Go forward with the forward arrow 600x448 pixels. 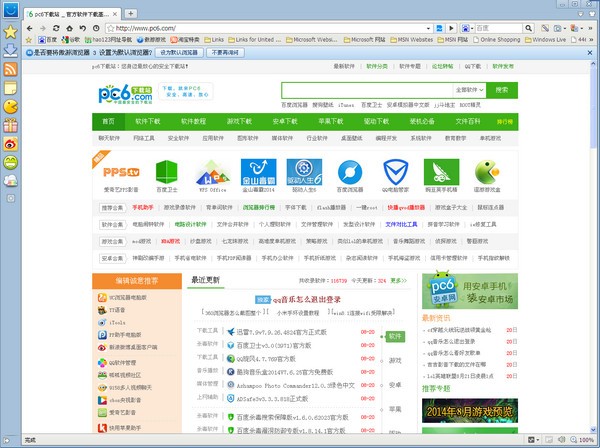pos(42,28)
